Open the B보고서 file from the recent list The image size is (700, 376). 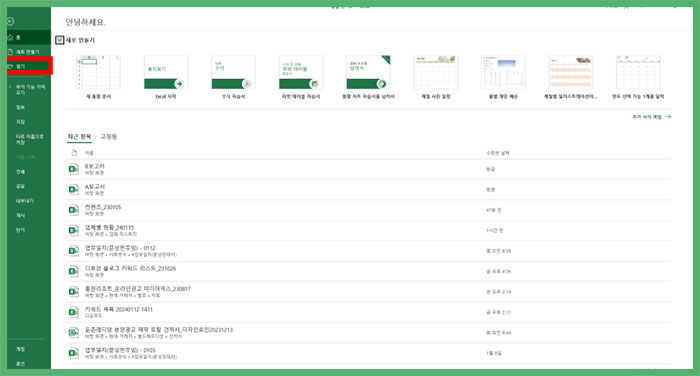368,169
